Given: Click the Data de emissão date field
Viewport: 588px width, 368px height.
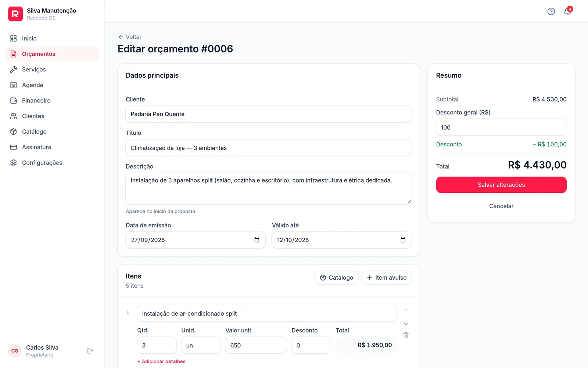Looking at the screenshot, I should [x=196, y=240].
